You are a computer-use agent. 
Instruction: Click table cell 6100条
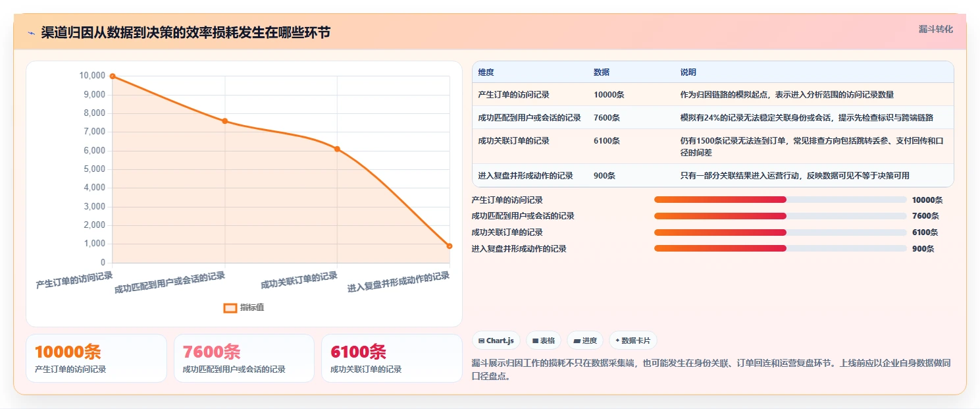(607, 141)
